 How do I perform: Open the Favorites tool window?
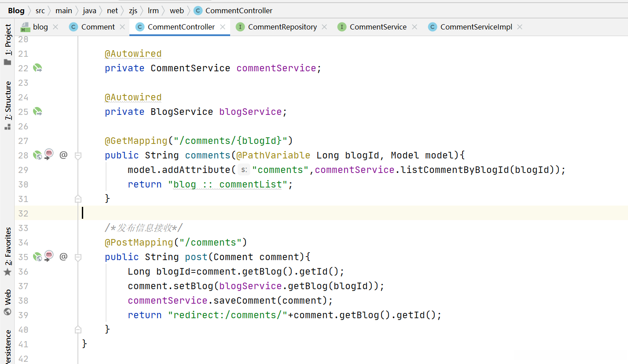[x=7, y=252]
